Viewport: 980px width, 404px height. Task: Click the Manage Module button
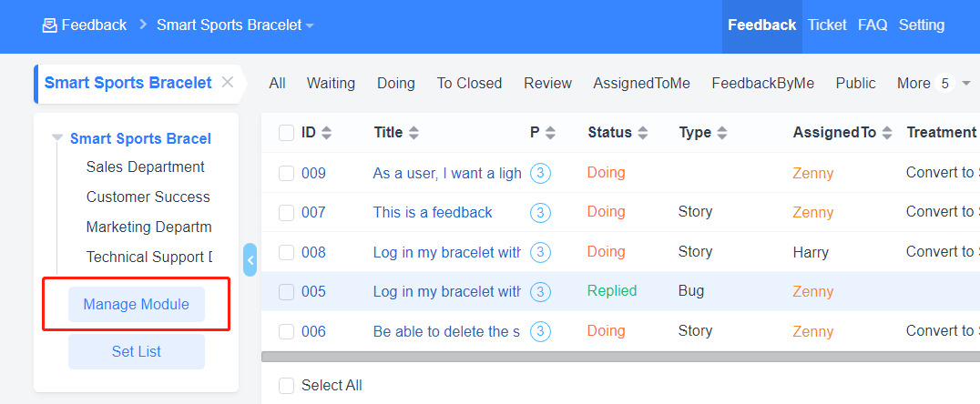click(137, 304)
